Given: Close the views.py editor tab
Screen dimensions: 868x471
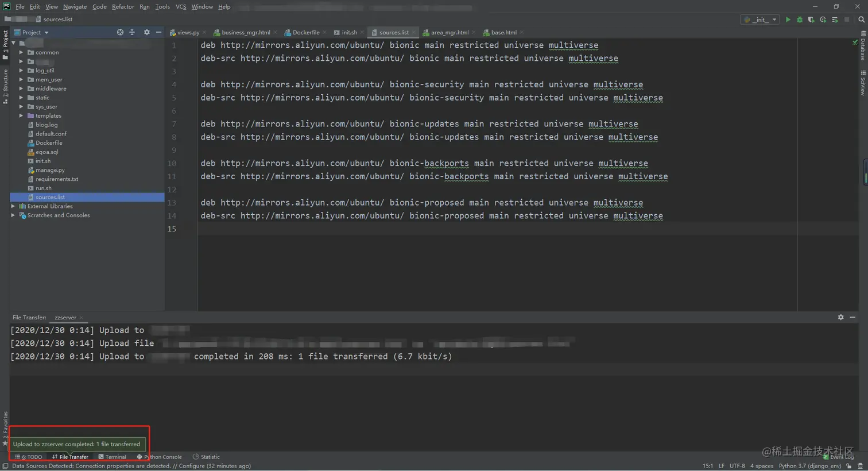Looking at the screenshot, I should (204, 33).
